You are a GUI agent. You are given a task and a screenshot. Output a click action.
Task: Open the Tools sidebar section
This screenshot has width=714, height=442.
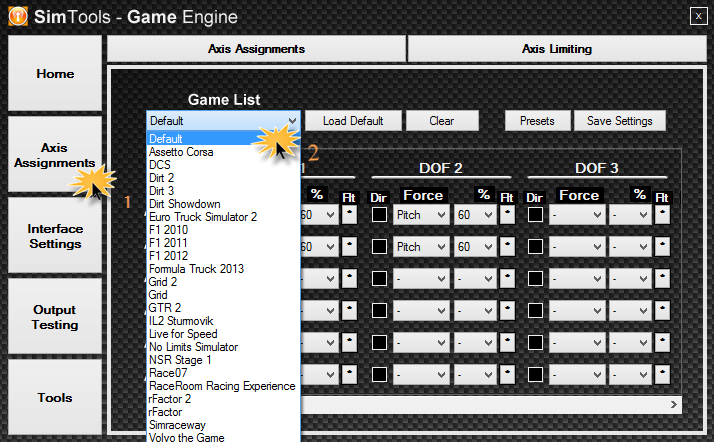pos(55,397)
